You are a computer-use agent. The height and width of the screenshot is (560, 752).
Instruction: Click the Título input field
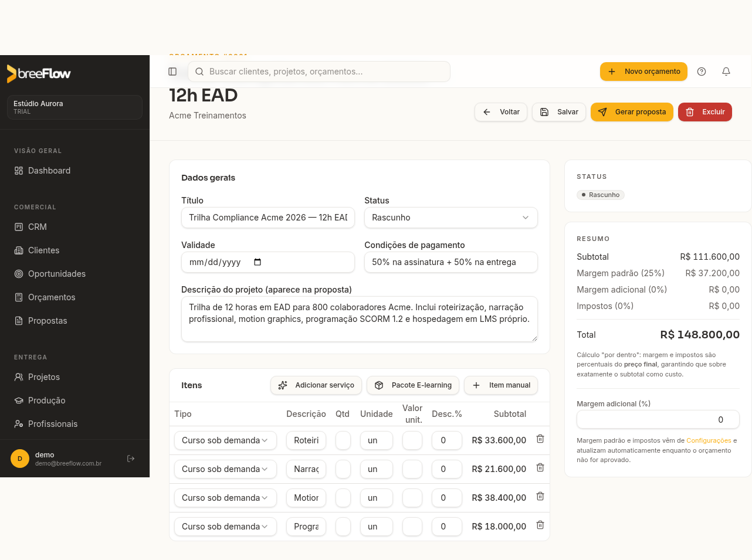[268, 218]
